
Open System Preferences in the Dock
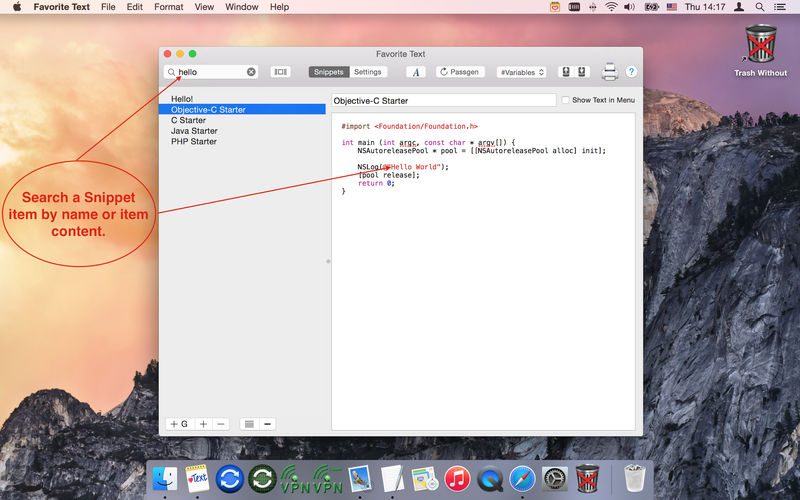(555, 480)
